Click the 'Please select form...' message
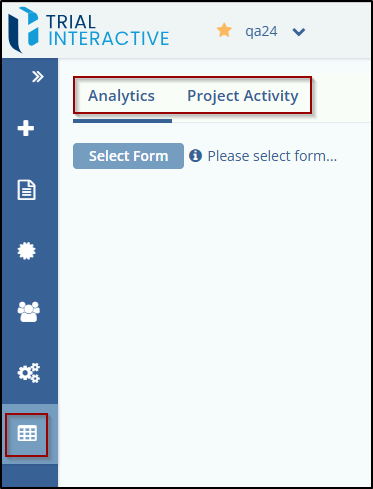The height and width of the screenshot is (489, 373). click(x=272, y=156)
